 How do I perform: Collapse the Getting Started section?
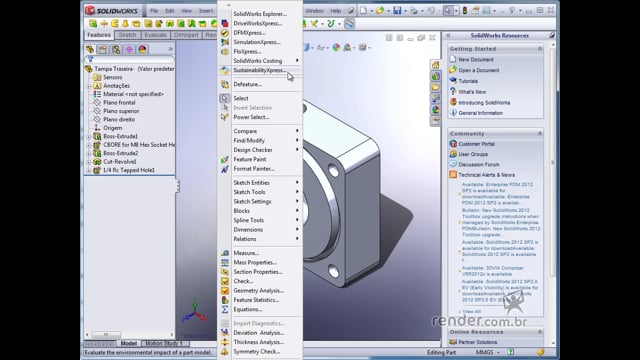540,49
